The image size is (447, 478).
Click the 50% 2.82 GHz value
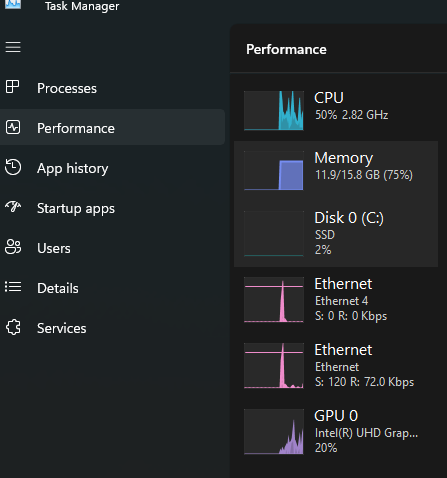351,115
